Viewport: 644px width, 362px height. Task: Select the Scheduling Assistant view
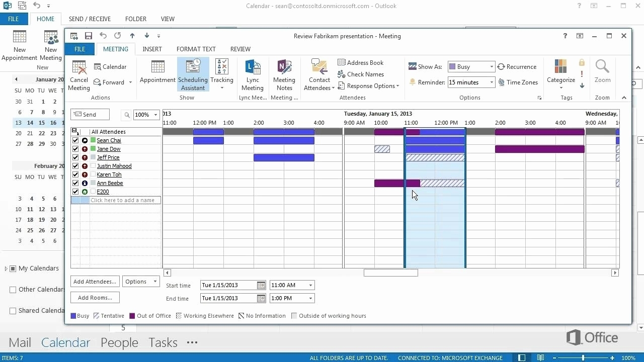(193, 74)
